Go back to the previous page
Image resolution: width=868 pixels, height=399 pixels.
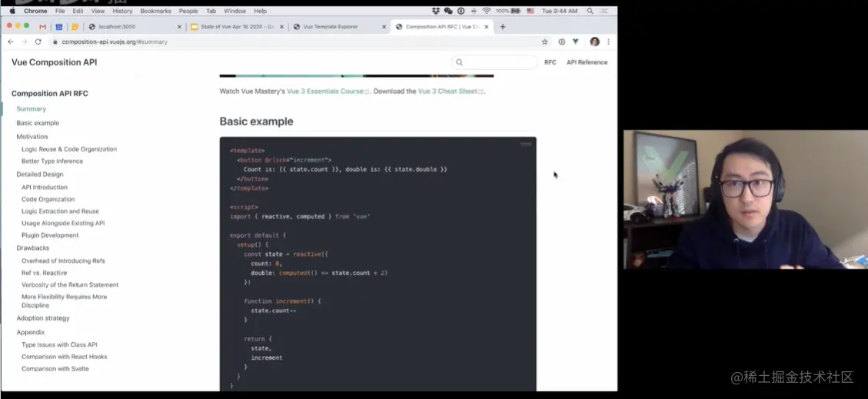[11, 42]
